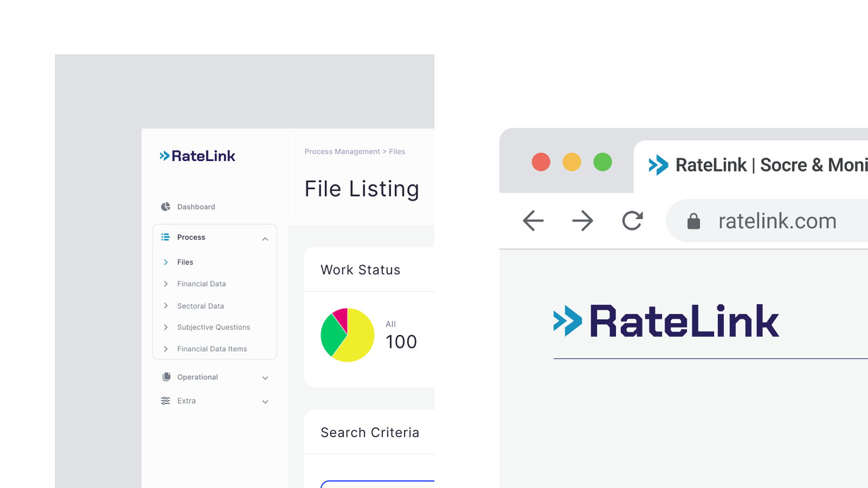
Task: Select the Extra menu label
Action: pos(186,401)
